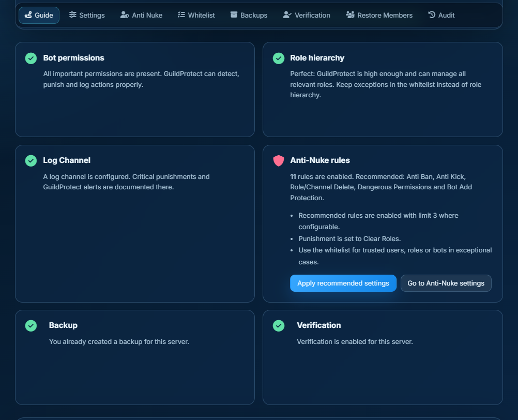Click 'All important permissions are present' description
Screen dimensions: 518x420
click(141, 79)
